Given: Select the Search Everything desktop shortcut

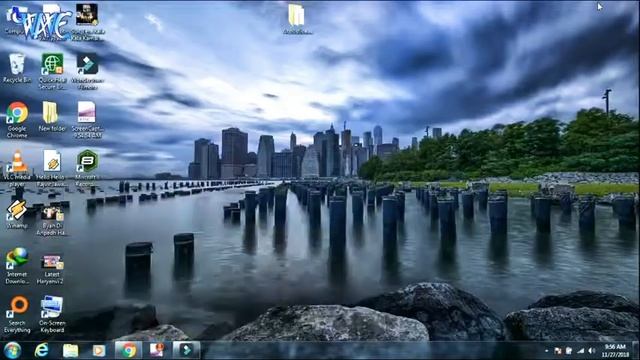Looking at the screenshot, I should pyautogui.click(x=17, y=314).
